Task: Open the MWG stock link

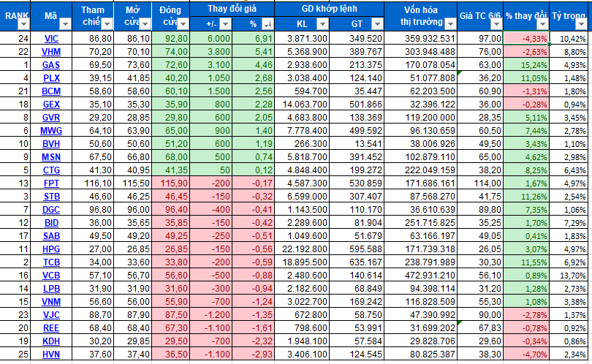Action: (51, 131)
